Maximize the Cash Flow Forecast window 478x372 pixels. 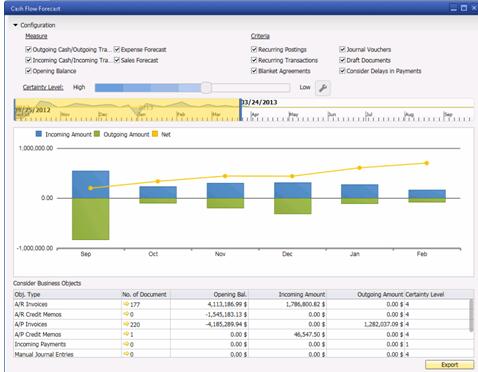[x=464, y=8]
